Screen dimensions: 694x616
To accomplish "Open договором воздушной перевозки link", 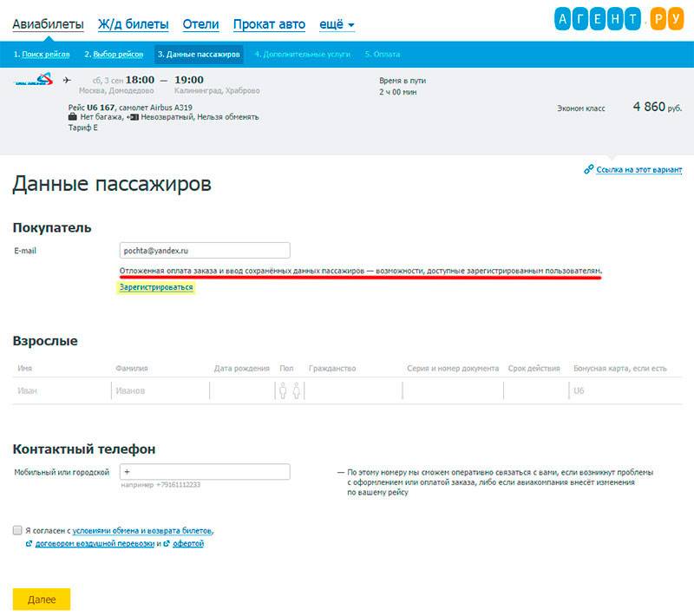I will pyautogui.click(x=95, y=543).
